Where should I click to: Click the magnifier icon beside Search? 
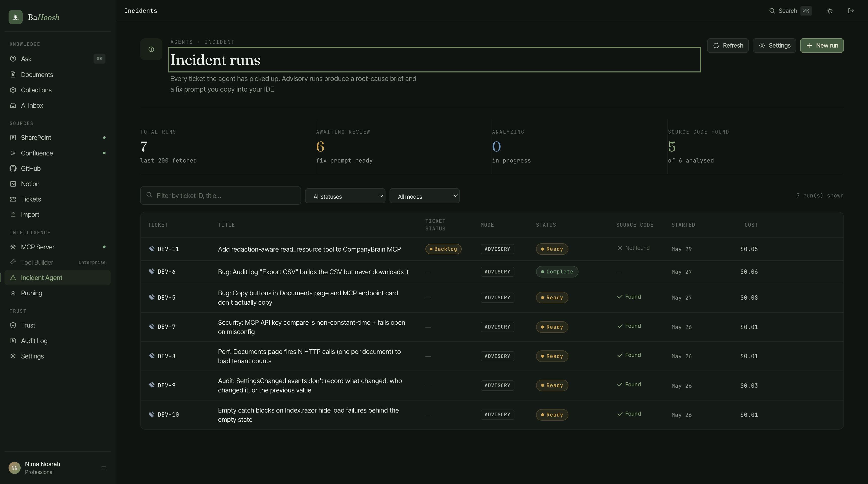click(772, 11)
